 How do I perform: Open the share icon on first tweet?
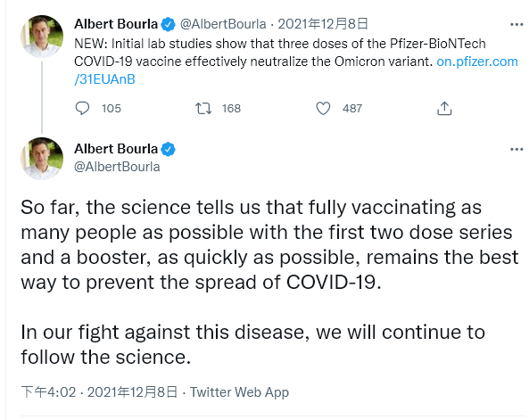(444, 108)
